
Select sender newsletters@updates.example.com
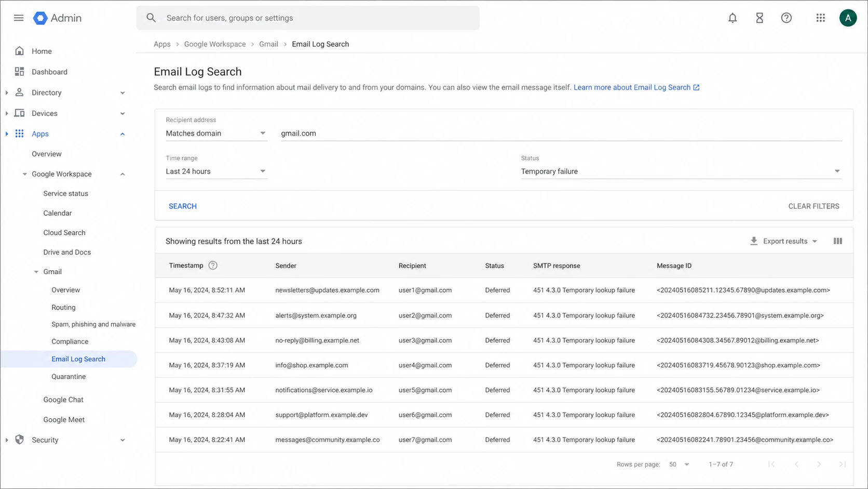327,290
